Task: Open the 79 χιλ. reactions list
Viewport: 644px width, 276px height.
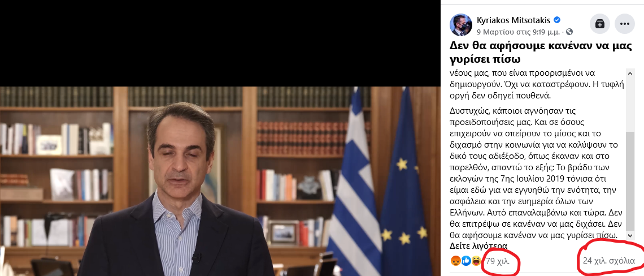Action: [497, 261]
